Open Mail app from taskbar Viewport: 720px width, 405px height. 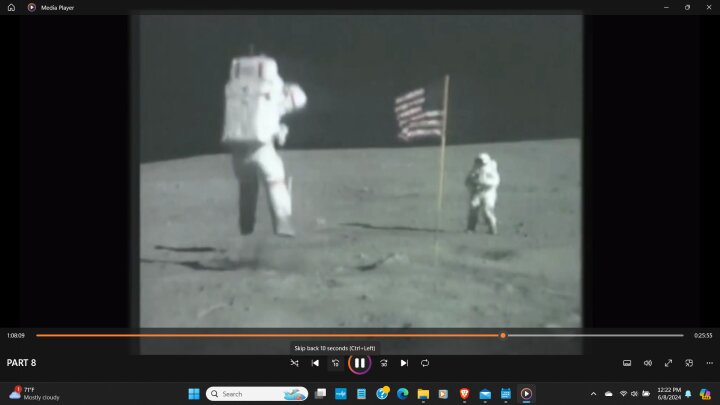(x=485, y=394)
